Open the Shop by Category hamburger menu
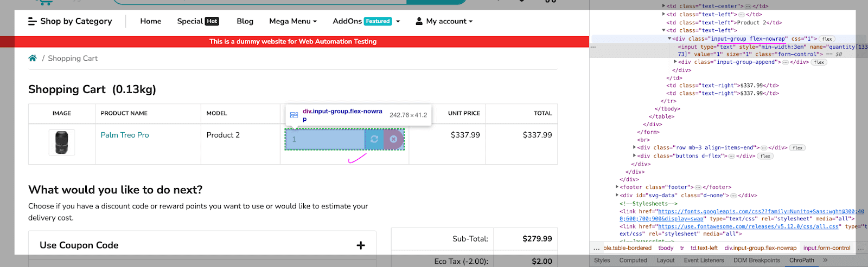Image resolution: width=868 pixels, height=267 pixels. 33,21
